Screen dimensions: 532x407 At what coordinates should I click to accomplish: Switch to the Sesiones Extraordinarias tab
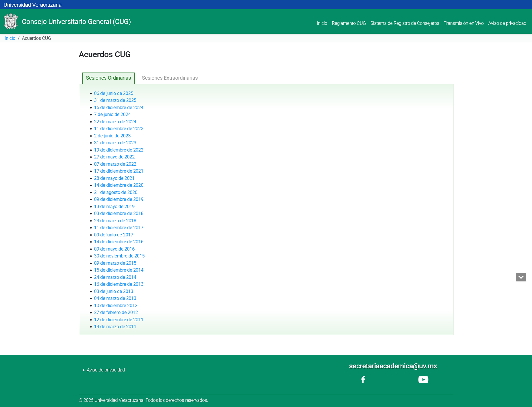(170, 78)
